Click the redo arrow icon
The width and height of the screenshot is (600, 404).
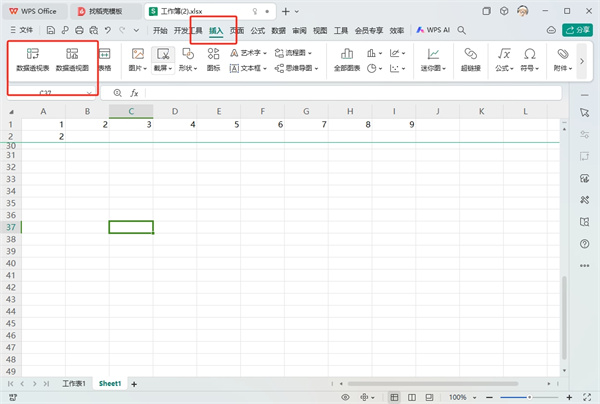(122, 30)
